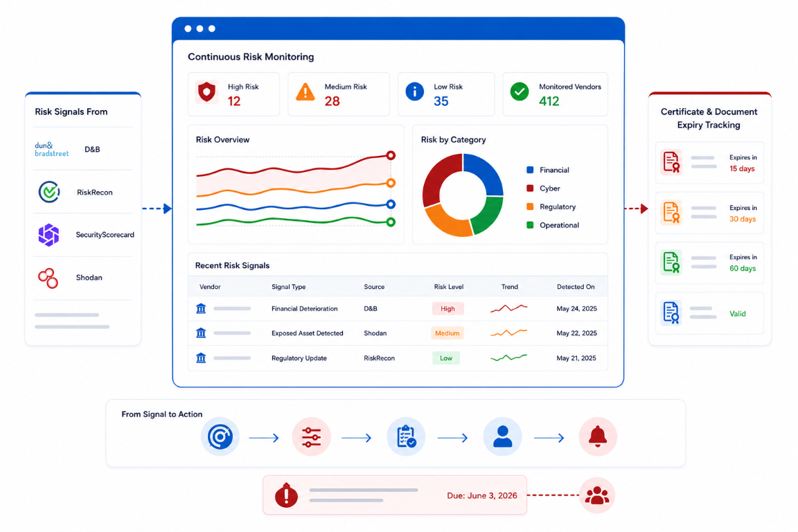Click the Medium Risk warning triangle icon
The height and width of the screenshot is (532, 798).
[x=305, y=92]
